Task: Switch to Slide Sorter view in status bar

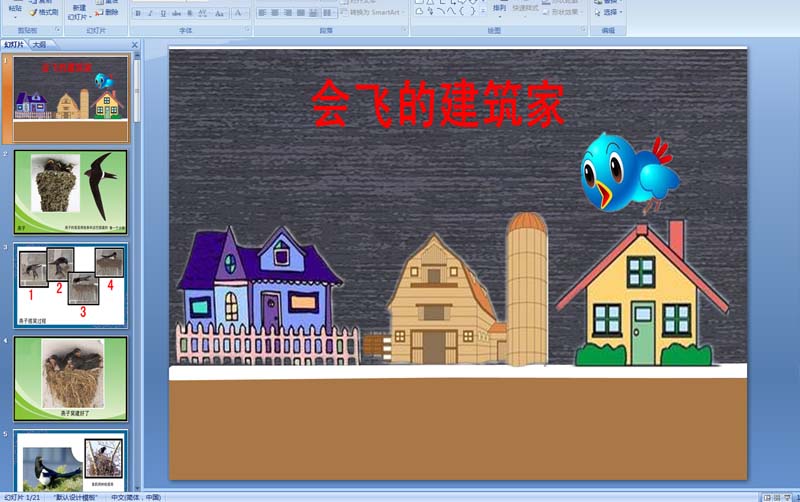Action: tap(777, 497)
